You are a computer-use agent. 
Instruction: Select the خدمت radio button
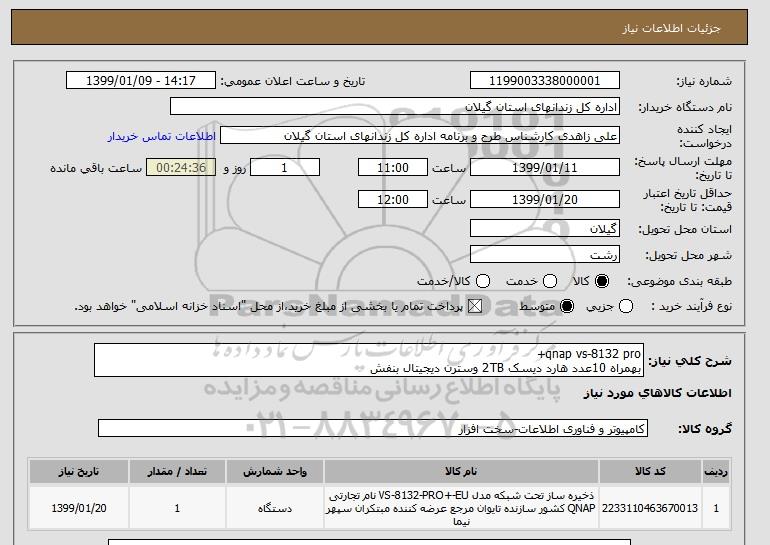550,281
